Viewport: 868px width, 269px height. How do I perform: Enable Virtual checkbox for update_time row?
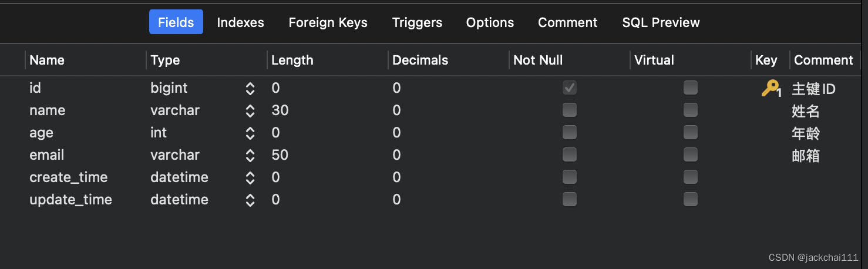(x=690, y=200)
